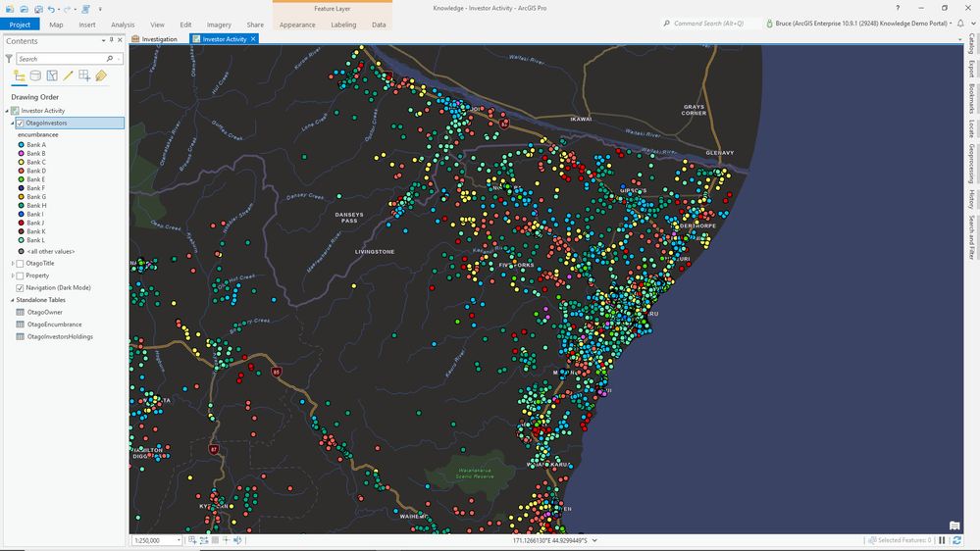Open List By Labeling tag icon
The image size is (980, 551).
tap(101, 75)
